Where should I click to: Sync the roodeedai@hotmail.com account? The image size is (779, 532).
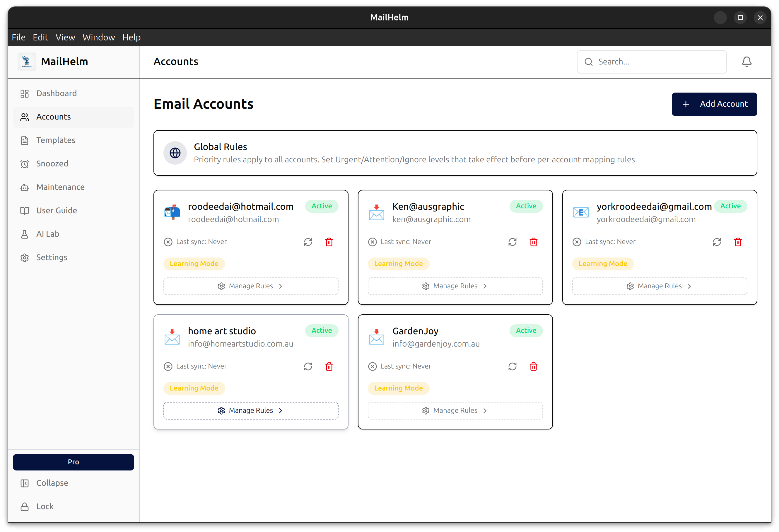[x=308, y=242]
